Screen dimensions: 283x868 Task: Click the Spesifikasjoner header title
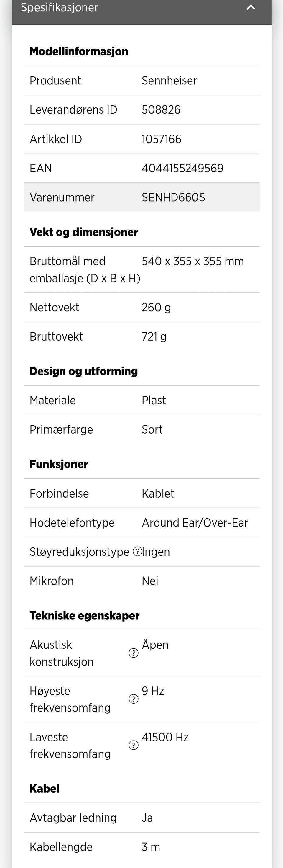[60, 7]
